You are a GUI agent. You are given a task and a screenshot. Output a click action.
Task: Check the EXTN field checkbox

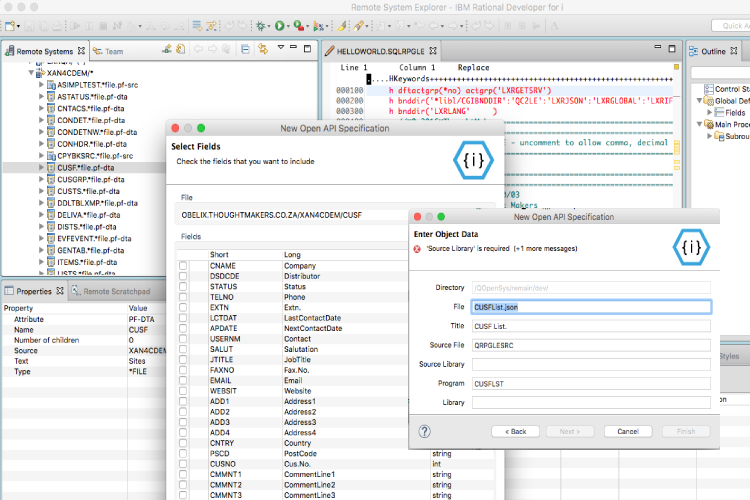[x=183, y=307]
